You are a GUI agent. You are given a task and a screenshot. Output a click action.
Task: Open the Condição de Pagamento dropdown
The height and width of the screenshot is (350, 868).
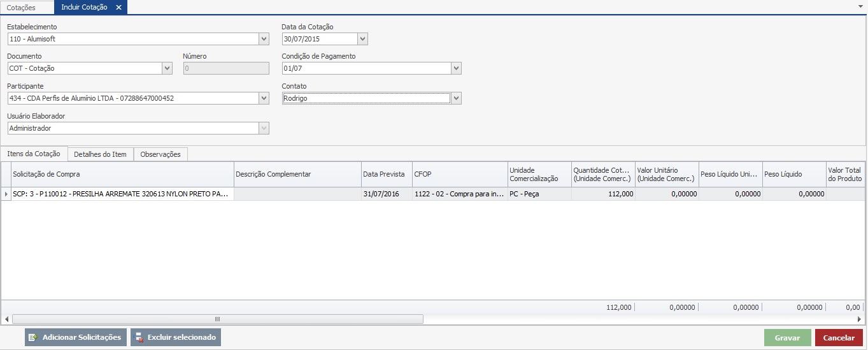pyautogui.click(x=456, y=68)
